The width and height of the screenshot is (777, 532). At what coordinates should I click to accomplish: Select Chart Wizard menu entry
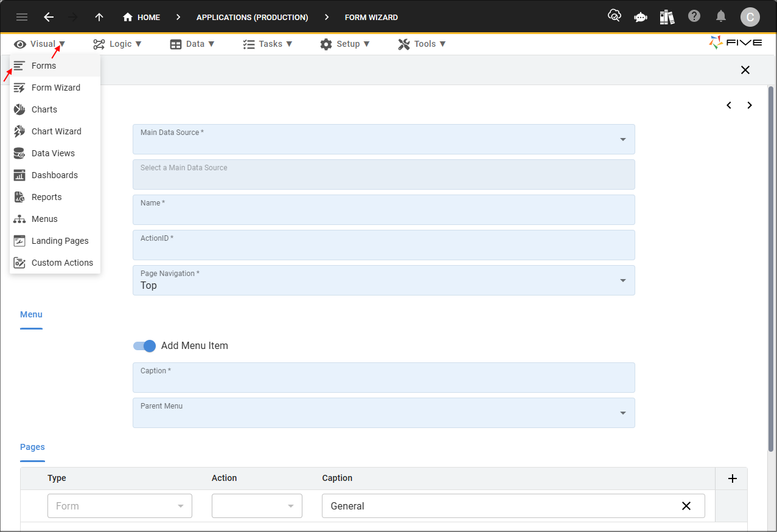tap(55, 131)
